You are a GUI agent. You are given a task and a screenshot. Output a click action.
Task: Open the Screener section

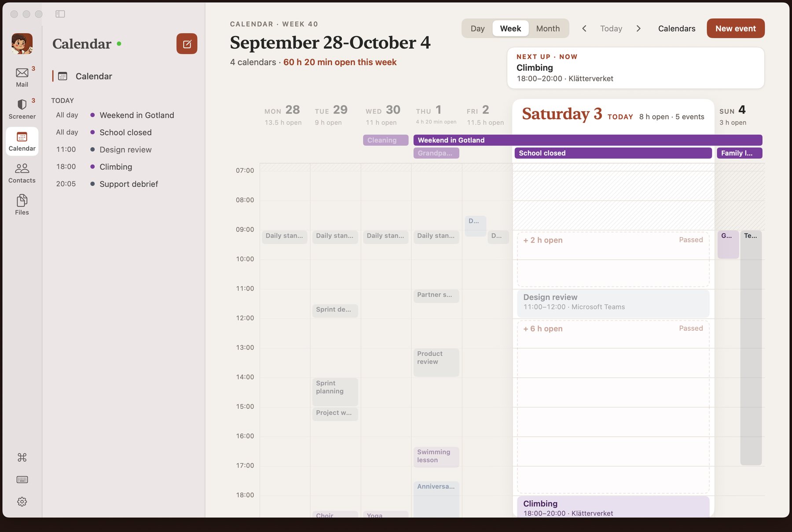[x=22, y=109]
